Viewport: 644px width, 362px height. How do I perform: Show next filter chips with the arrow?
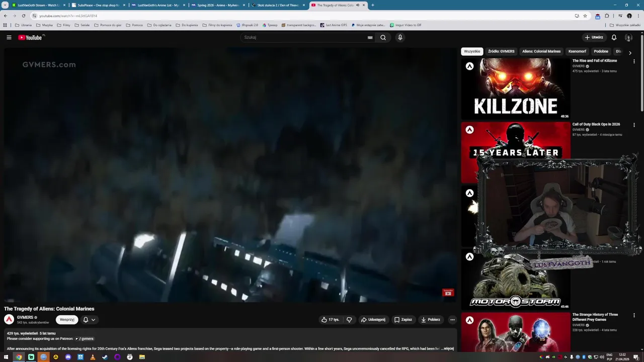click(x=630, y=52)
